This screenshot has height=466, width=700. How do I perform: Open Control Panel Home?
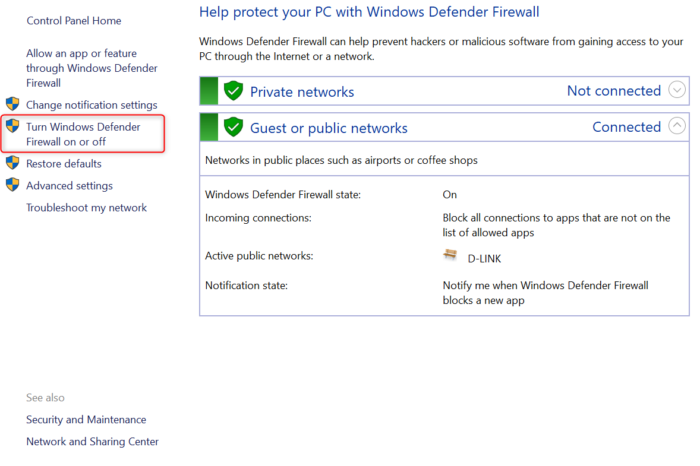(x=74, y=21)
